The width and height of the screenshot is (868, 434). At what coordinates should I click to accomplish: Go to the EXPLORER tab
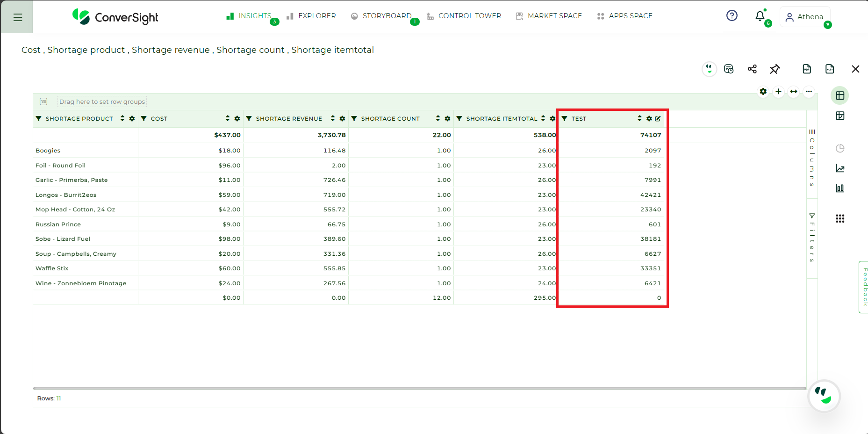point(311,16)
